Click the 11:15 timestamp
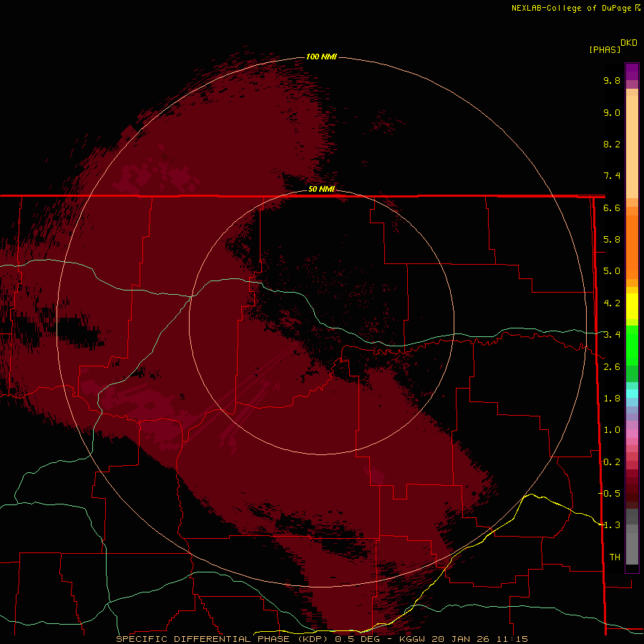Image resolution: width=644 pixels, height=644 pixels. pyautogui.click(x=512, y=639)
